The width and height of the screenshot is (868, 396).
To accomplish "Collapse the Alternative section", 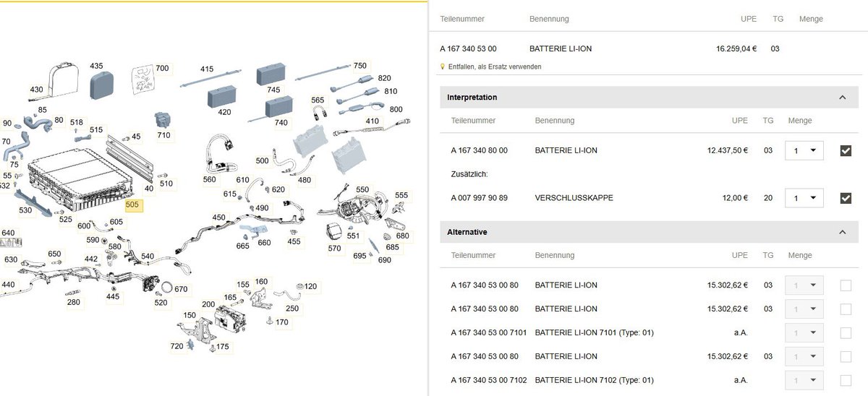I will point(843,232).
